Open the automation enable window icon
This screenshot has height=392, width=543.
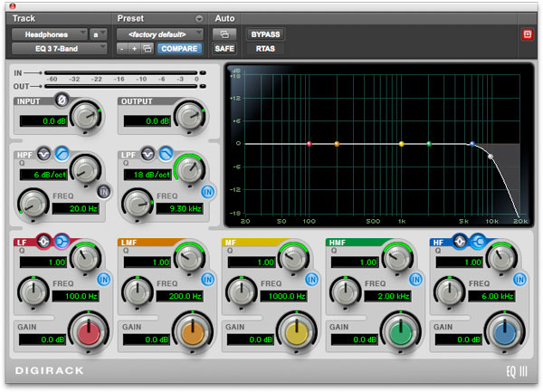(x=224, y=34)
